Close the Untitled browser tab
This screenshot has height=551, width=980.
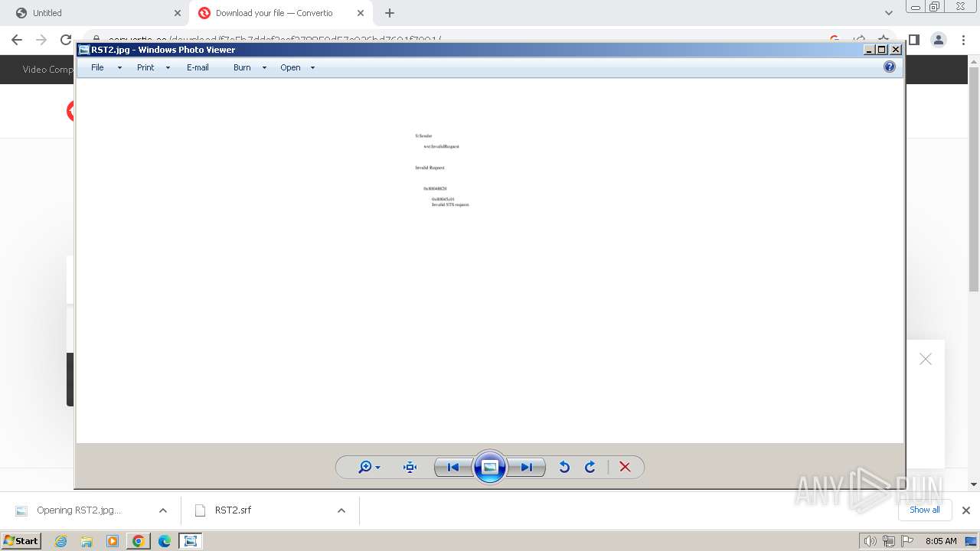click(x=178, y=13)
